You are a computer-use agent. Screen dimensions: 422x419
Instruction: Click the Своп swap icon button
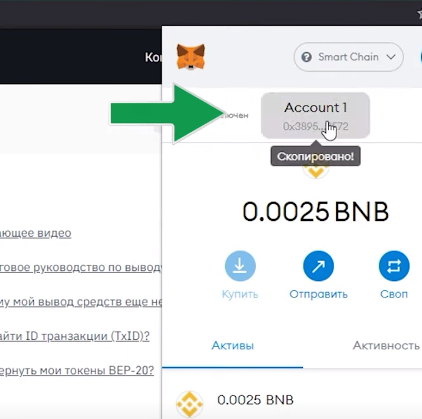[394, 266]
